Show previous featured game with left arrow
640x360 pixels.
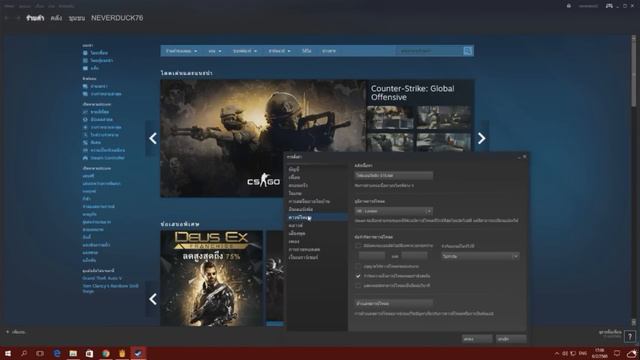(153, 138)
